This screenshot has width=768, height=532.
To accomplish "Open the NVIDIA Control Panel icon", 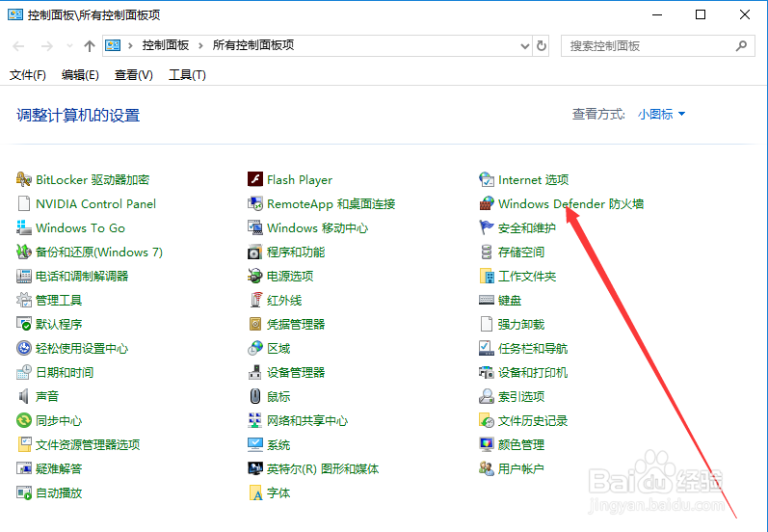I will point(23,203).
